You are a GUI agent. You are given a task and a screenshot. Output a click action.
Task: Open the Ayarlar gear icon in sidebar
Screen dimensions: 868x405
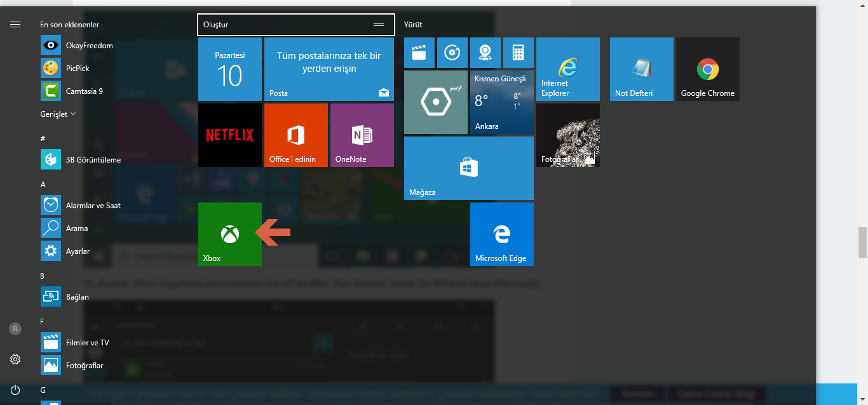[x=15, y=359]
